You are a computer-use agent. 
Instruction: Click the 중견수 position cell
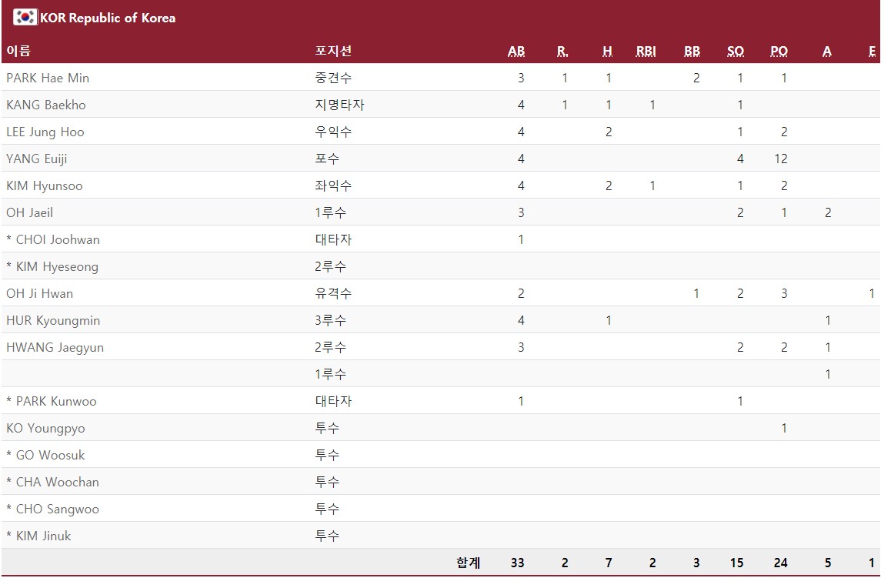tap(334, 78)
